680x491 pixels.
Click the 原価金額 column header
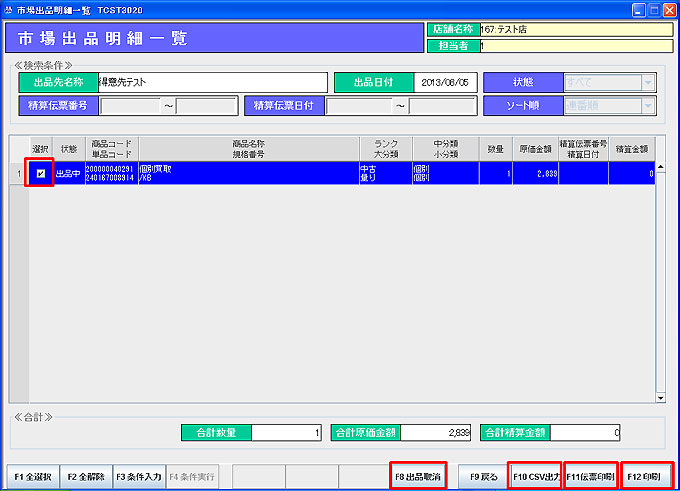[x=533, y=149]
